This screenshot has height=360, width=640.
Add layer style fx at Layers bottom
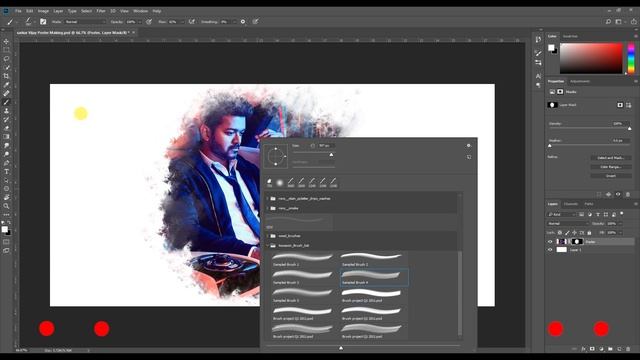point(583,349)
